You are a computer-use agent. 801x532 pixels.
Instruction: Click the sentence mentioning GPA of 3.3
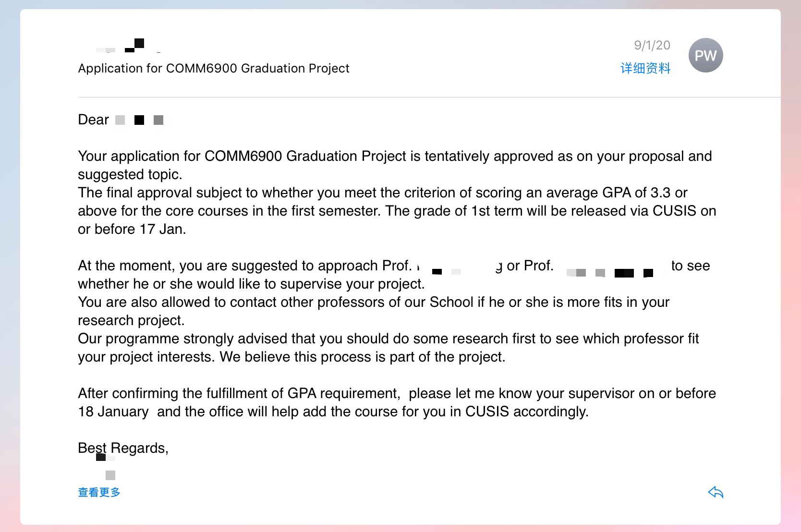[397, 211]
